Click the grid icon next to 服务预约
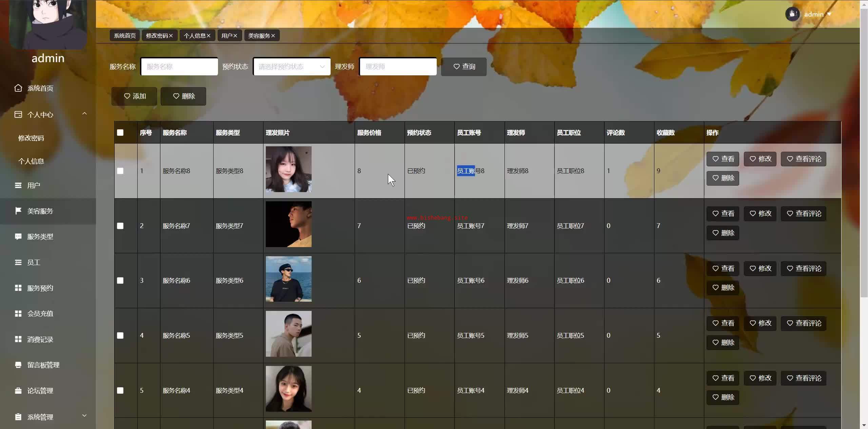This screenshot has width=868, height=429. tap(18, 288)
